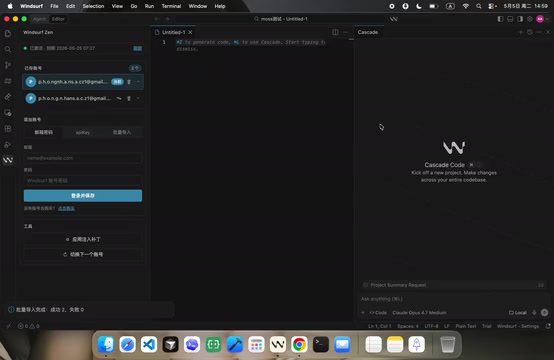Click the Windsurf password input field
Screen dimensions: 554x360
(83, 181)
